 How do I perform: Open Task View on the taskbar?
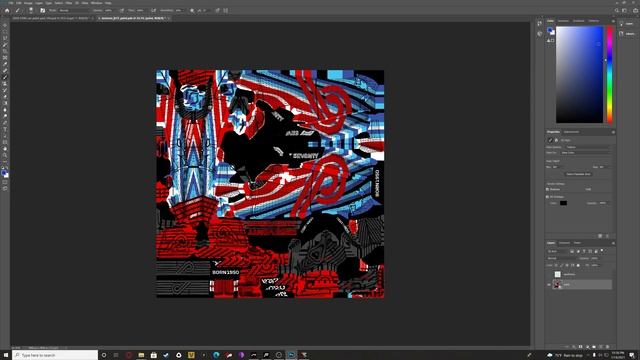click(x=116, y=355)
